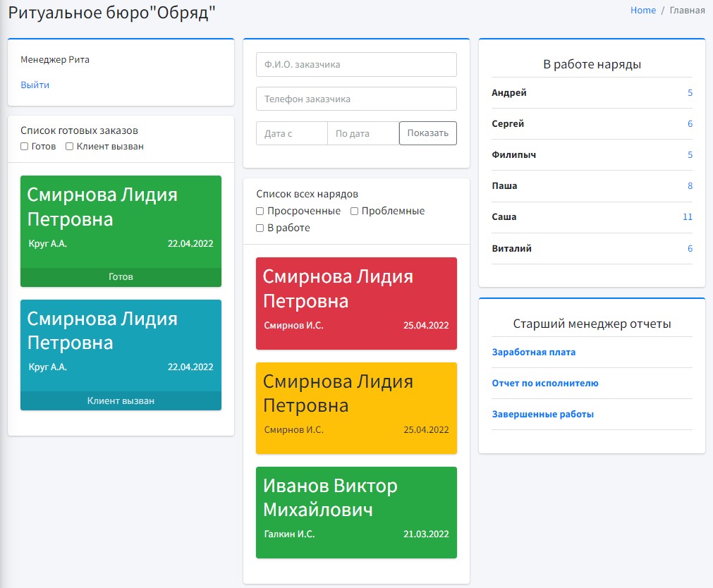Open Паша's orders count 8
713x588 pixels.
coord(690,185)
